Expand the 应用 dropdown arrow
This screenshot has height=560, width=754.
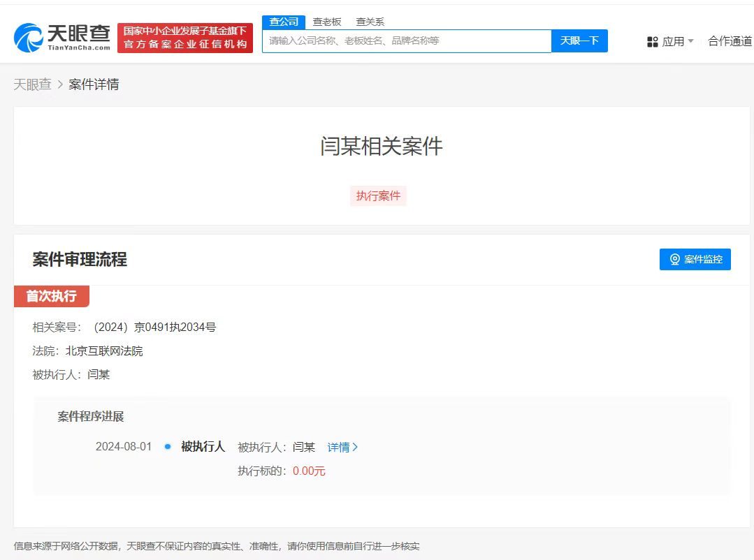(692, 41)
